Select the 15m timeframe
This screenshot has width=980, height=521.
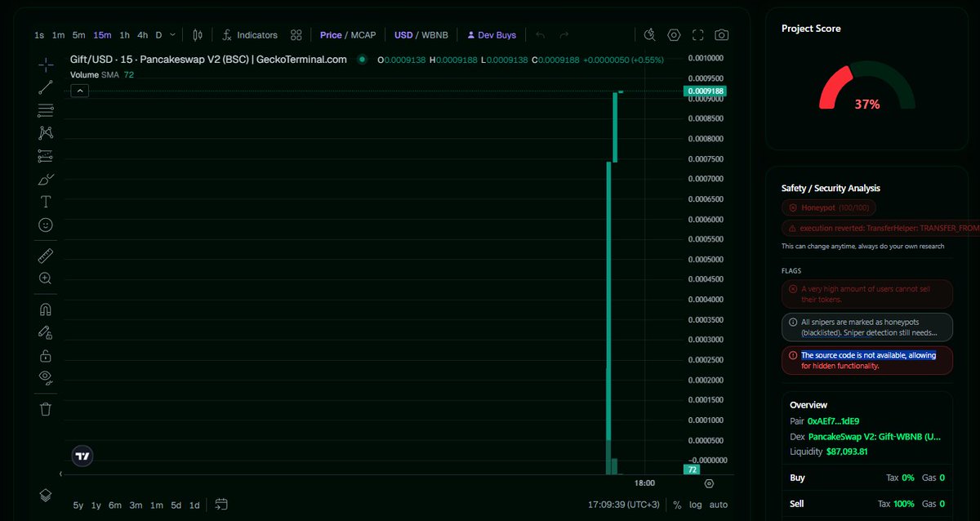102,35
